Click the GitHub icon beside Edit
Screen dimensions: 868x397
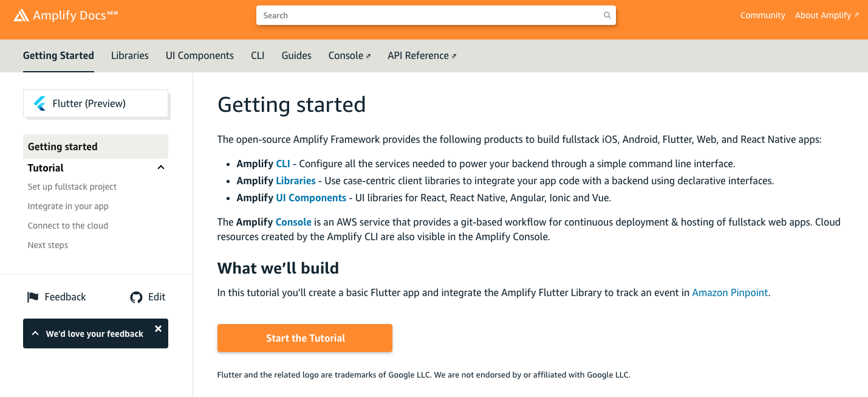point(135,297)
